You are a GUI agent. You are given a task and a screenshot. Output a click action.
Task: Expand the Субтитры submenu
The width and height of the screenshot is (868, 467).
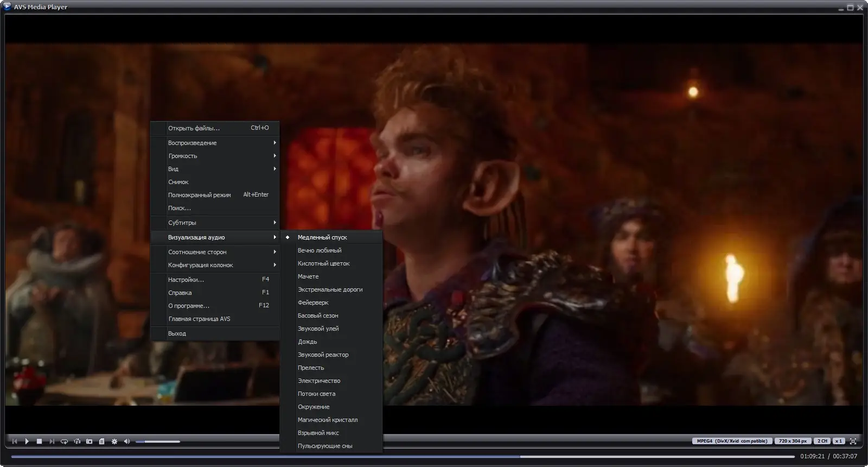coord(215,223)
